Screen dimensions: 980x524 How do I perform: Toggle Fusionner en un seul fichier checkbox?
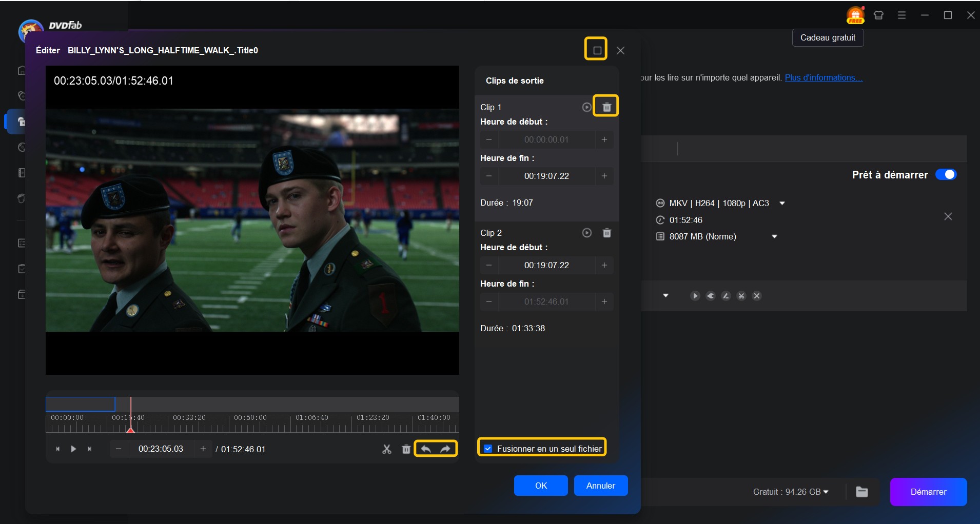488,449
